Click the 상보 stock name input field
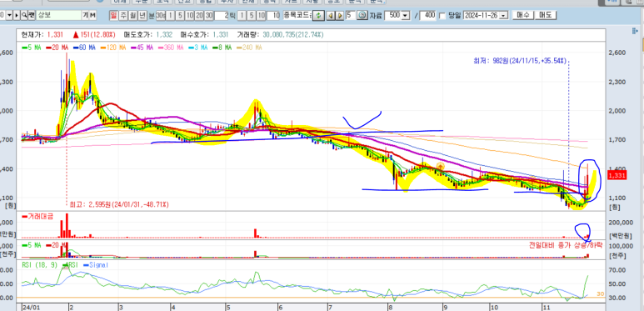This screenshot has height=311, width=644. click(58, 15)
